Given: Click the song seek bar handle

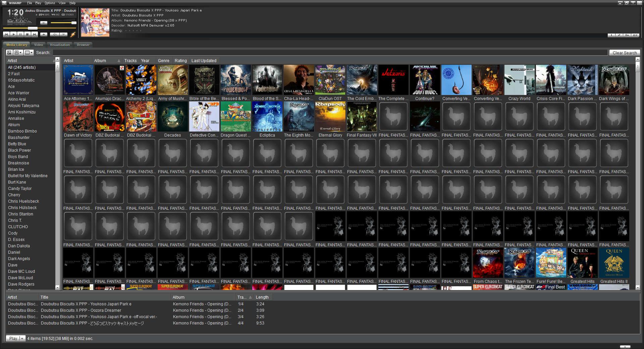Looking at the screenshot, I should (33, 28).
